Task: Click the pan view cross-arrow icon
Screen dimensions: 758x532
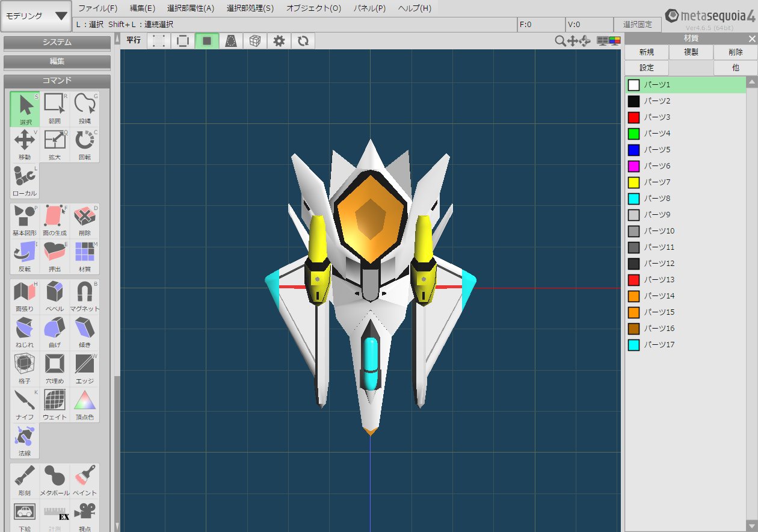Action: coord(572,41)
